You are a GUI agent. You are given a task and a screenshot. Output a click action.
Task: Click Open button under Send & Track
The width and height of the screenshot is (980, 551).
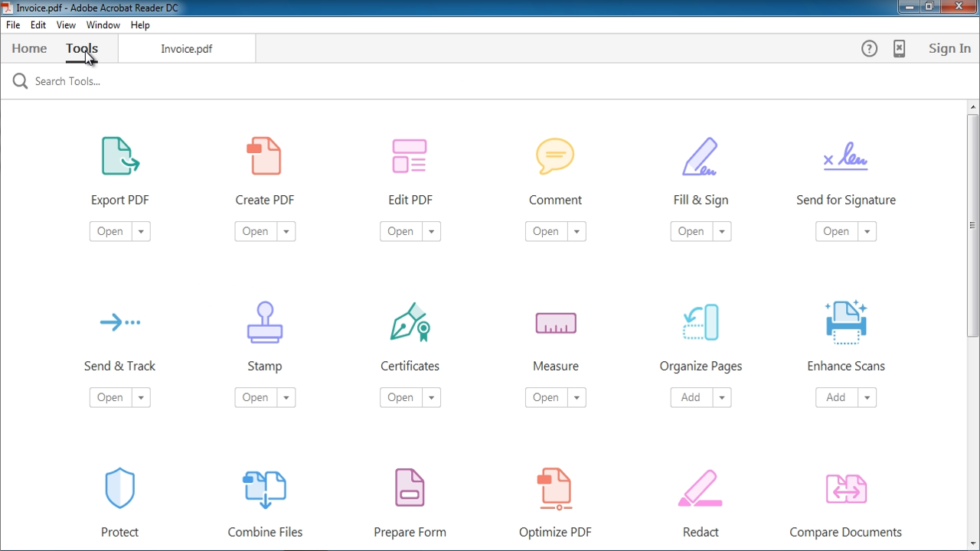(110, 398)
